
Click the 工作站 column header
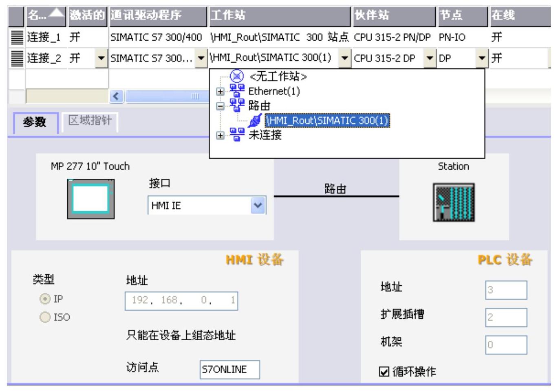[280, 15]
